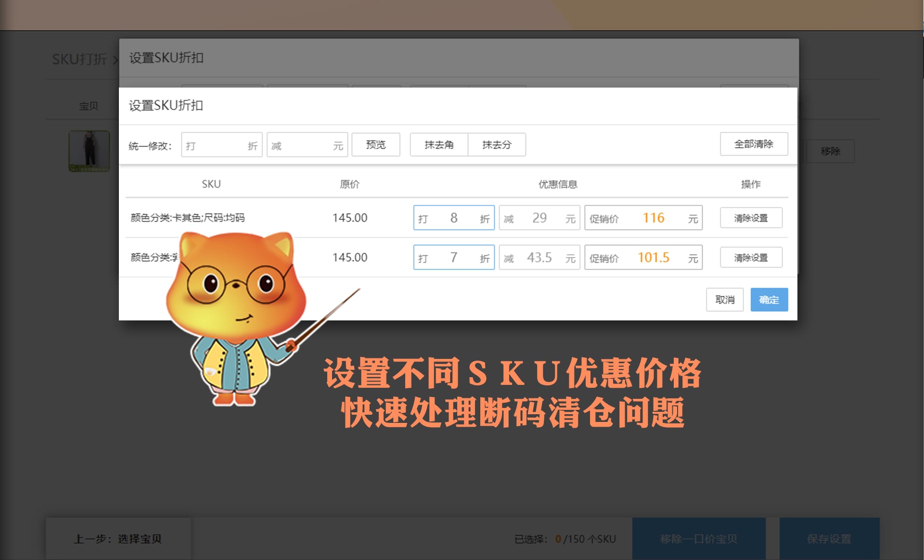Click the unified 打折 input in 统一修改
The height and width of the screenshot is (560, 924).
pyautogui.click(x=221, y=144)
